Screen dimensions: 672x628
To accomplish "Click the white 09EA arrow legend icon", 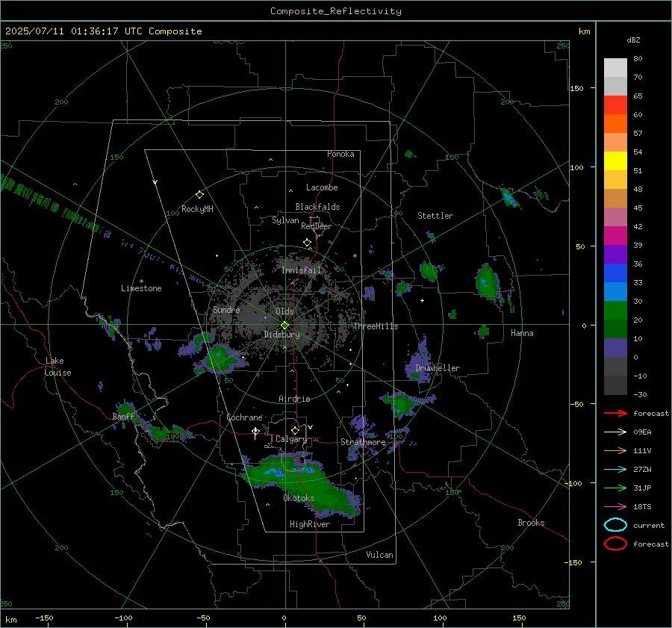I will (615, 432).
